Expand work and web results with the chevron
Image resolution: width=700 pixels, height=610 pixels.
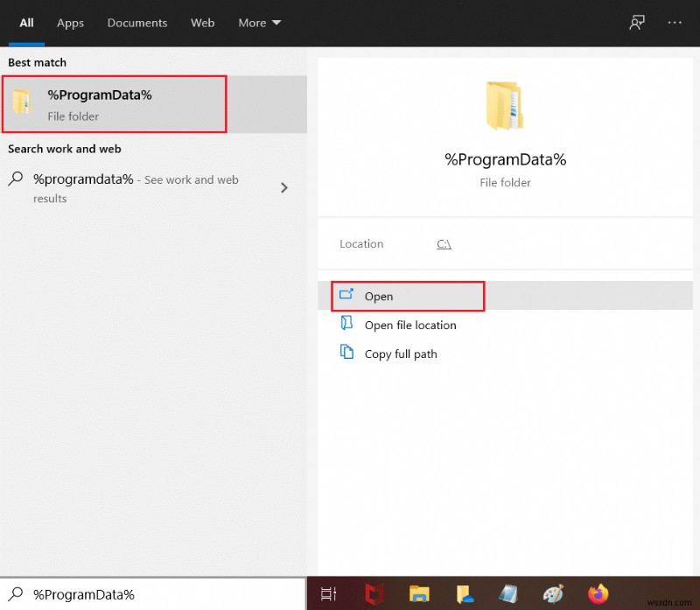coord(283,187)
